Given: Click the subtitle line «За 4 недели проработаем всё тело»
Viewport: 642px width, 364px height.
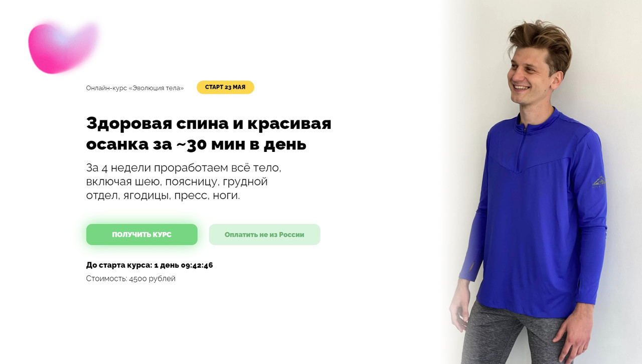Looking at the screenshot, I should point(187,168).
